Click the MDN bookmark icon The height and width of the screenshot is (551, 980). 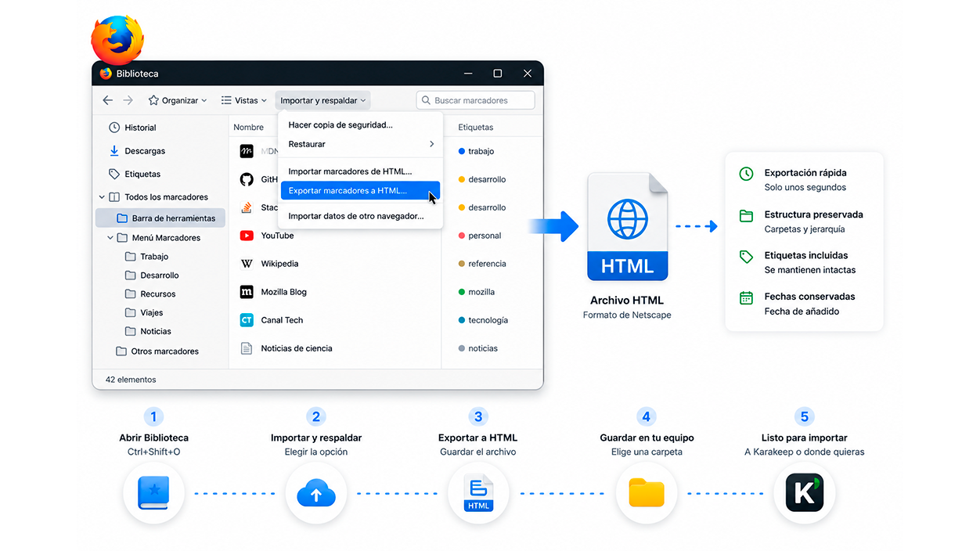[x=247, y=151]
